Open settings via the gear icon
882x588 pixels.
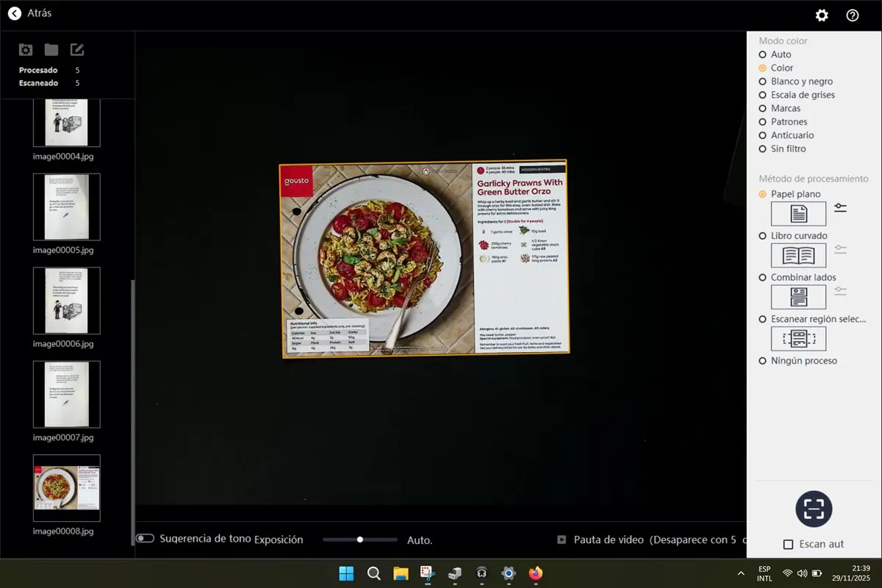click(x=822, y=15)
